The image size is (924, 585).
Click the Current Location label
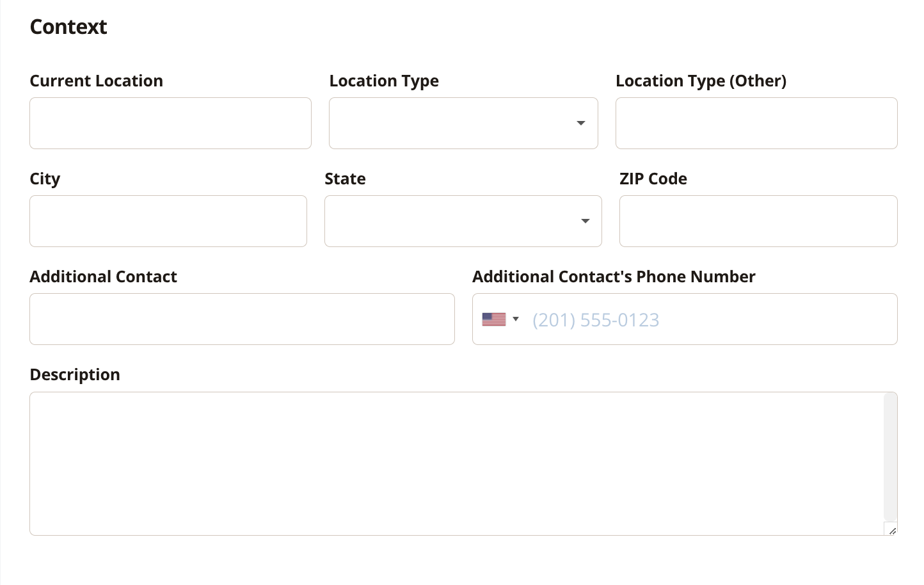pyautogui.click(x=97, y=81)
